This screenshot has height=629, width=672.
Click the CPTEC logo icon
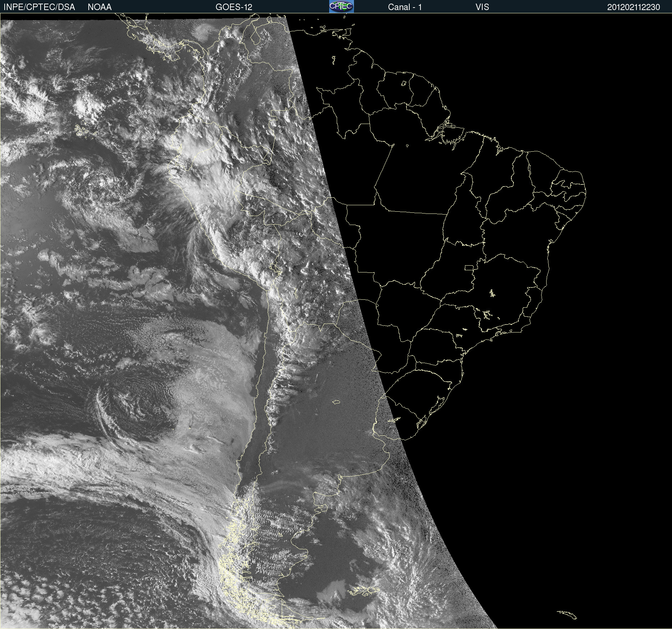(x=341, y=6)
